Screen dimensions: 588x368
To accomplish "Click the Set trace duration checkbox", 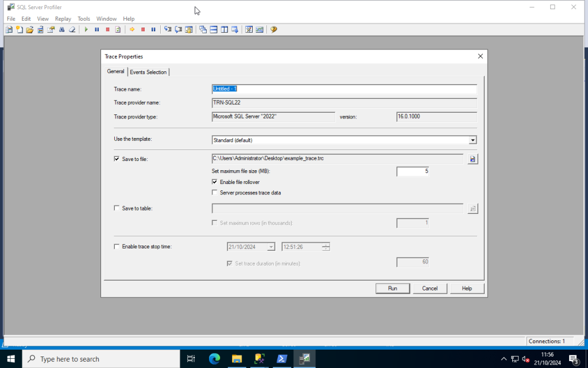I will click(230, 263).
